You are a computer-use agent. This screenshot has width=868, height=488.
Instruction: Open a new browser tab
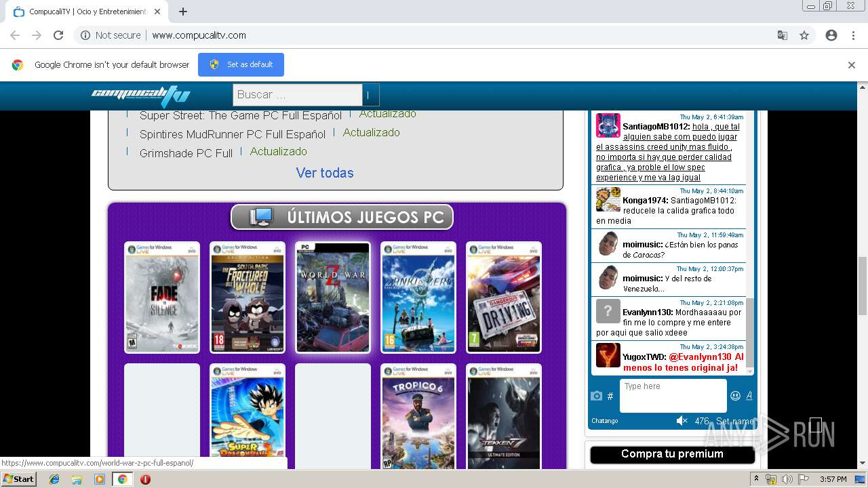click(x=183, y=12)
